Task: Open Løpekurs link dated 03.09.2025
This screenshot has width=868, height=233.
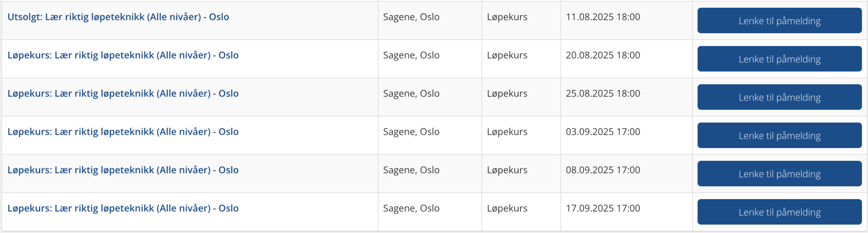Action: 123,132
